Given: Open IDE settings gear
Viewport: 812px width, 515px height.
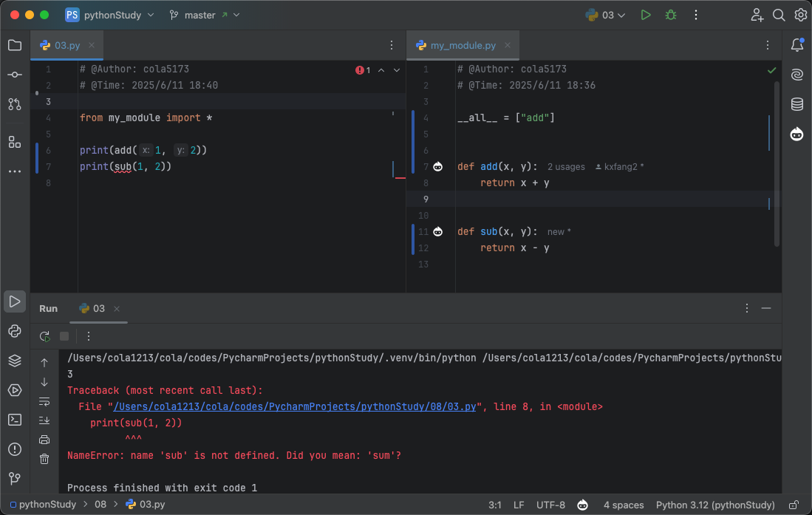Looking at the screenshot, I should (800, 15).
